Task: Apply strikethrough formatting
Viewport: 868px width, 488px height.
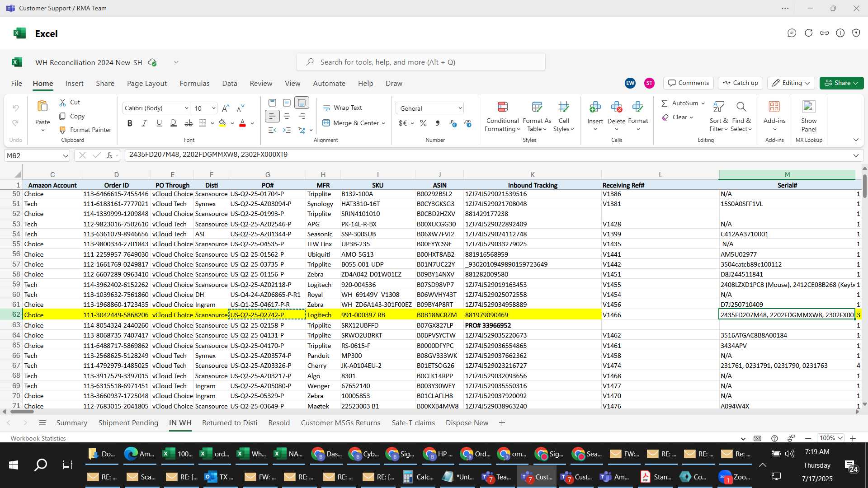Action: (x=189, y=123)
